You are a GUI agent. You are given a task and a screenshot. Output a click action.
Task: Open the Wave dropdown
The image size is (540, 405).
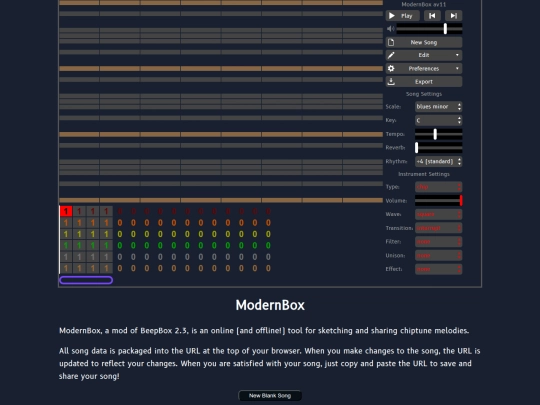click(438, 214)
